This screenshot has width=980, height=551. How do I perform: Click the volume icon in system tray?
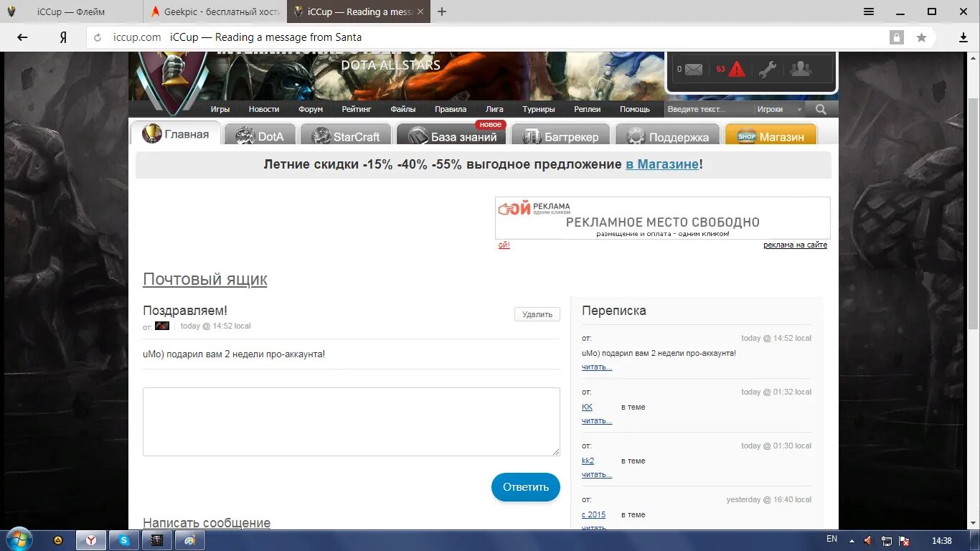(869, 540)
